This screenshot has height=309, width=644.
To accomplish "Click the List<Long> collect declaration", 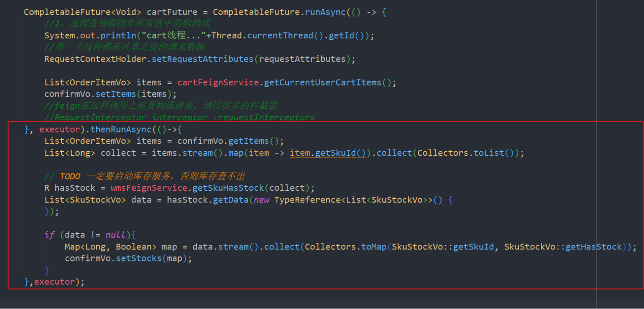I will coord(90,153).
